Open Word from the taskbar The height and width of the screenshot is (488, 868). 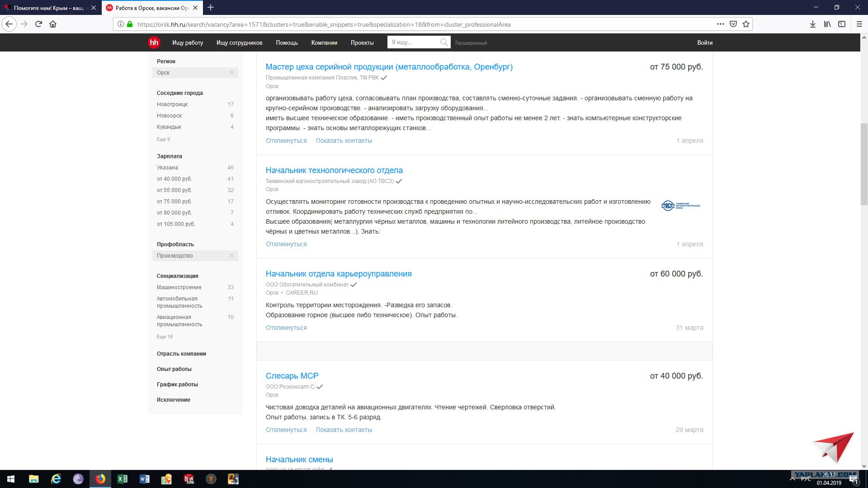(x=144, y=479)
